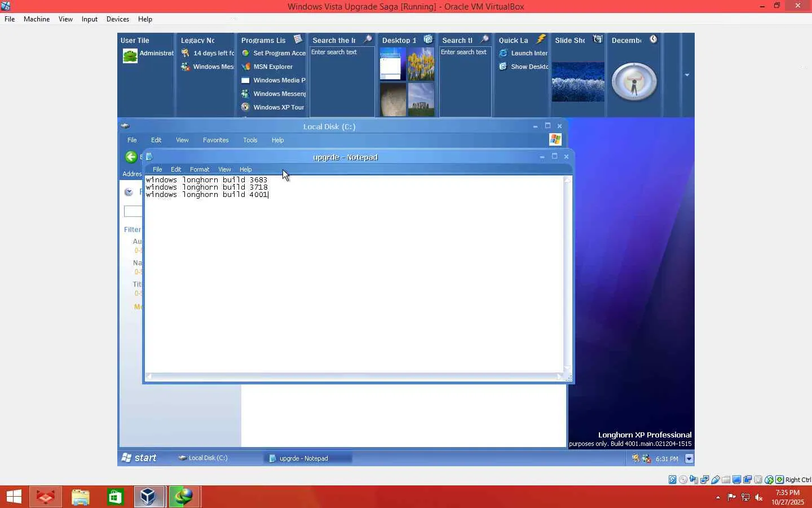This screenshot has height=508, width=812.
Task: Click the Slide Show blue image preview
Action: pyautogui.click(x=578, y=82)
